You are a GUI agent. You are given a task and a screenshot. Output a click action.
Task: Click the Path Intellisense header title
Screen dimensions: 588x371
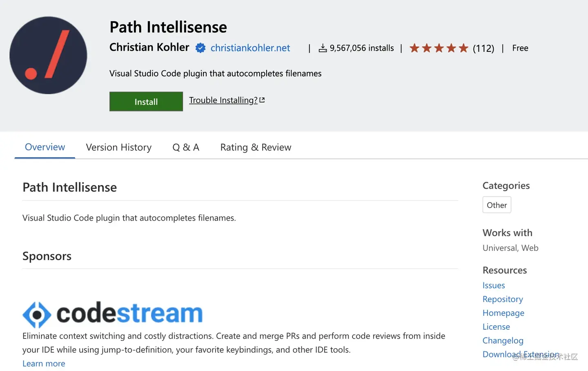[x=168, y=27]
